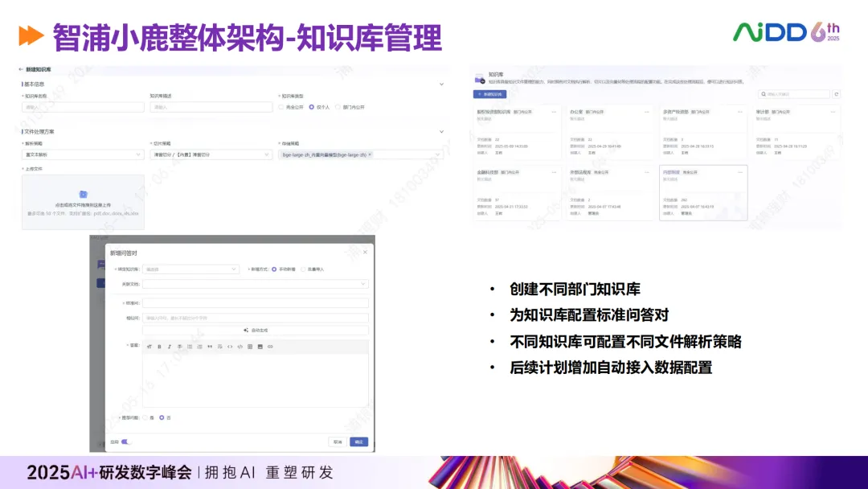This screenshot has height=489, width=868.
Task: Choose the 批量导入 radio option
Action: click(x=301, y=269)
